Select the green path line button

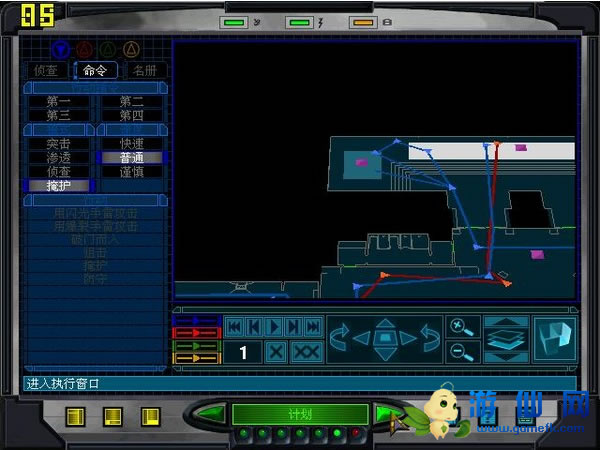click(197, 346)
